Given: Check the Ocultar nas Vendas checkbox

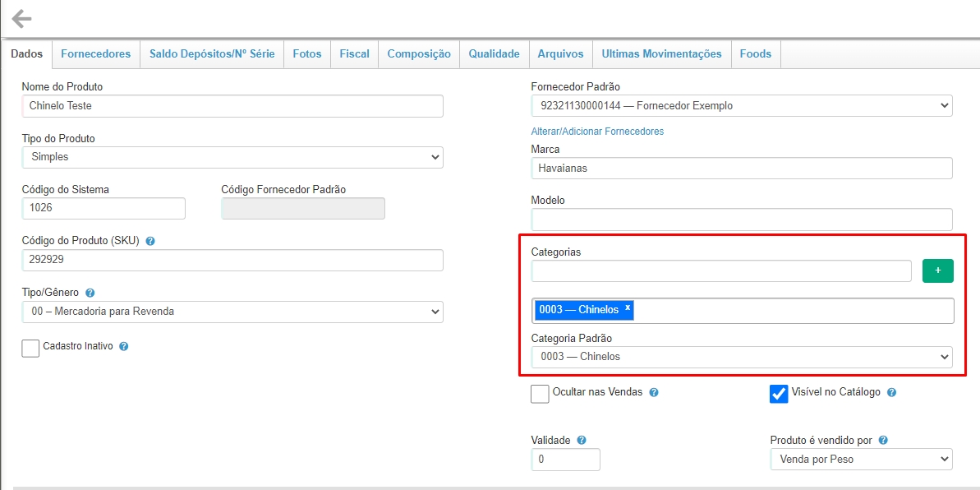Looking at the screenshot, I should coord(540,394).
